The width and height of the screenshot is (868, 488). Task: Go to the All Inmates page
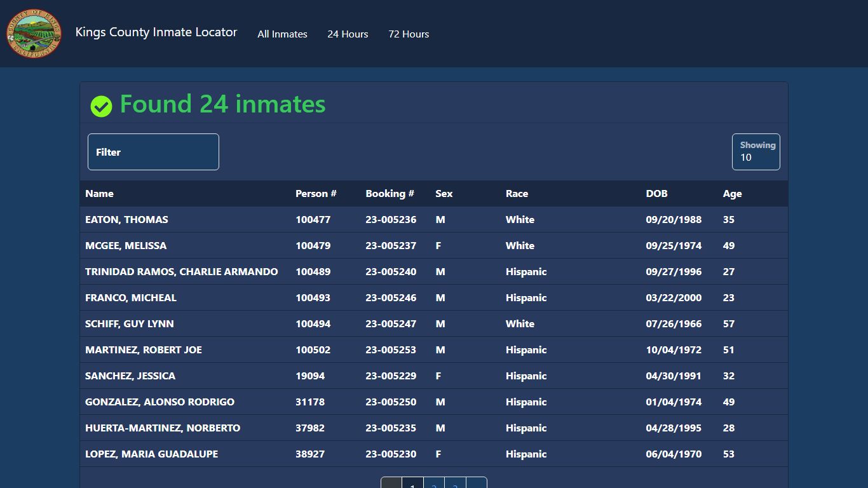pyautogui.click(x=282, y=34)
